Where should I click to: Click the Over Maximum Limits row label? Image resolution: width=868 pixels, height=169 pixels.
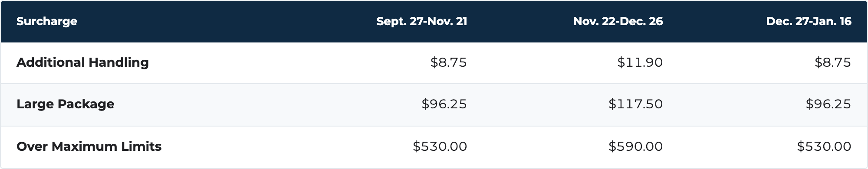pos(89,146)
